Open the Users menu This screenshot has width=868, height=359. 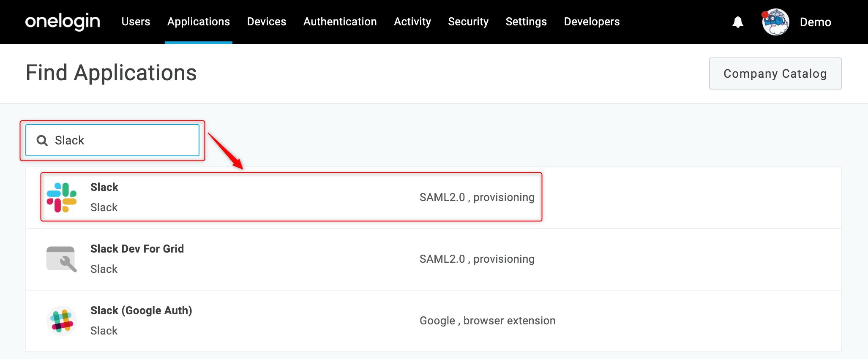tap(136, 22)
